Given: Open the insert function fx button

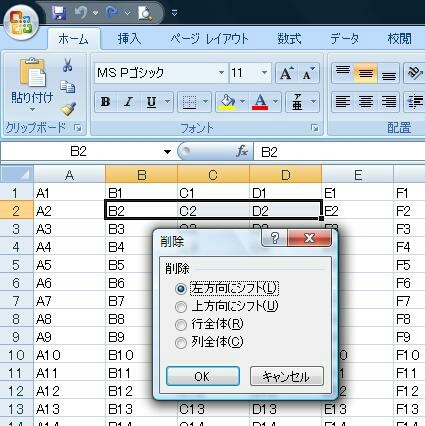Looking at the screenshot, I should pos(242,152).
